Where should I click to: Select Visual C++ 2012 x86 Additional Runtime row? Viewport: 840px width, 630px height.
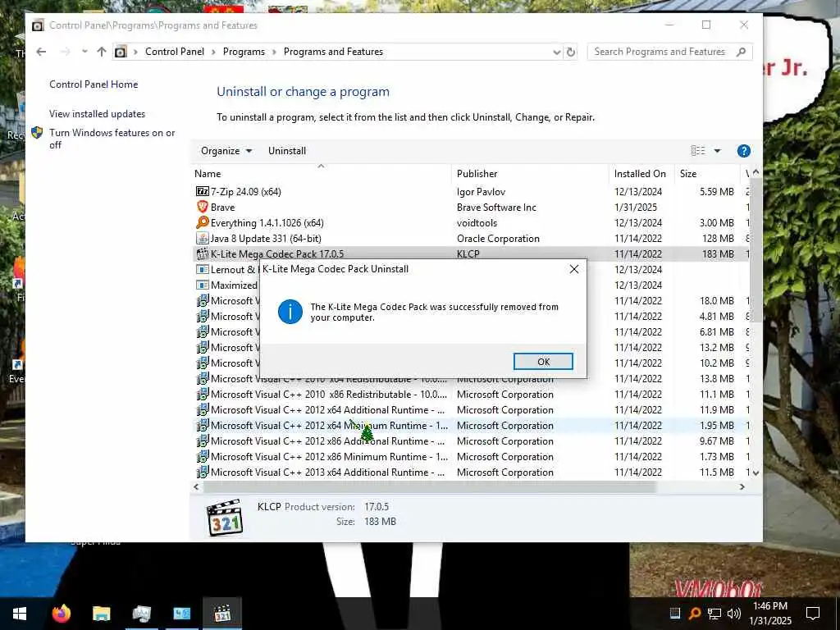[x=470, y=441]
